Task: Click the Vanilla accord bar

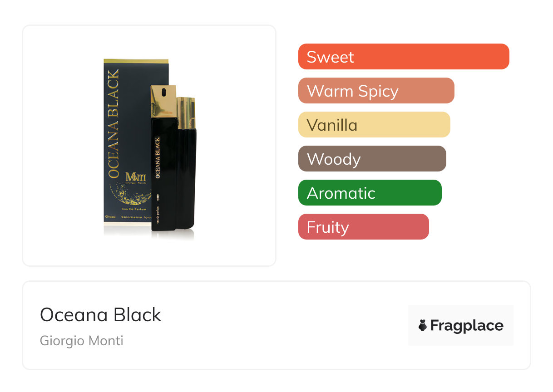Action: (x=374, y=125)
